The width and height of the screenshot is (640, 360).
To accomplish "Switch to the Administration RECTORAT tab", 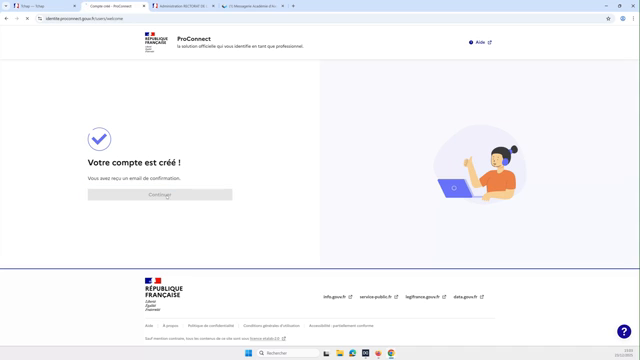I will click(x=182, y=6).
